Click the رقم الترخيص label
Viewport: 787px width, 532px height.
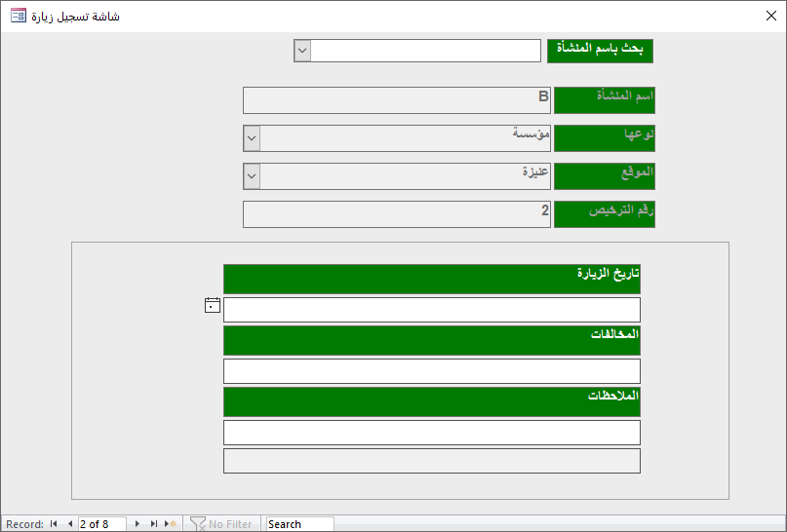coord(605,214)
